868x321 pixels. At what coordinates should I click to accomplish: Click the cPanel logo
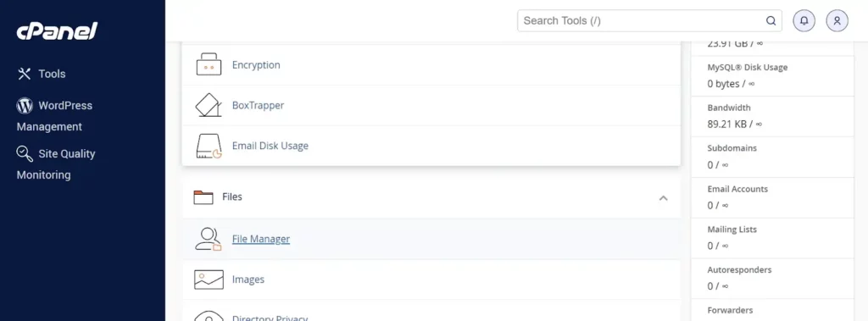(x=57, y=31)
